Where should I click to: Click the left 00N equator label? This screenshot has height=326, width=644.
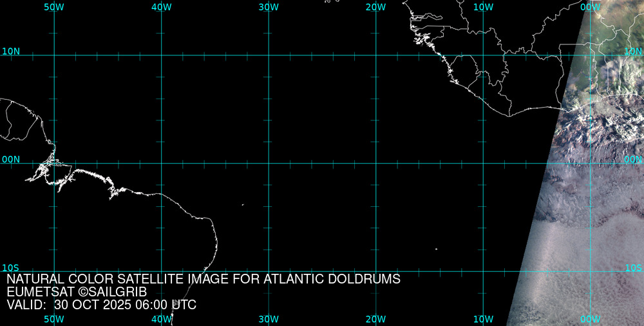tap(10, 159)
